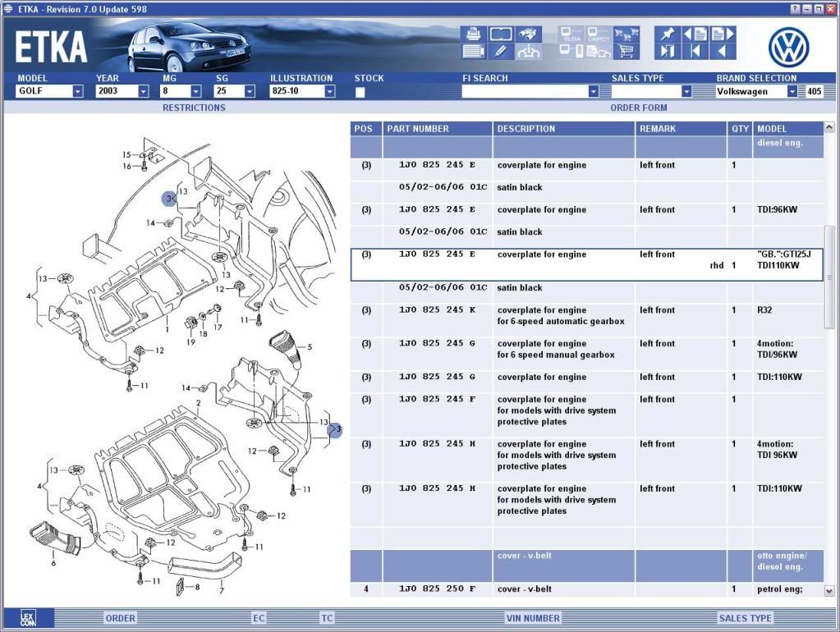The width and height of the screenshot is (840, 632).
Task: Click callout number 8 in the diagram
Action: tap(197, 587)
